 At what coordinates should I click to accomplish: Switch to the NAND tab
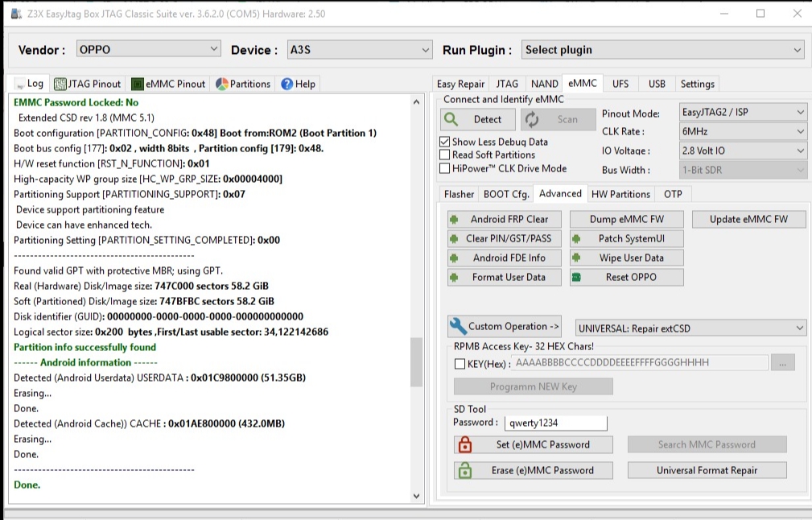click(x=544, y=84)
